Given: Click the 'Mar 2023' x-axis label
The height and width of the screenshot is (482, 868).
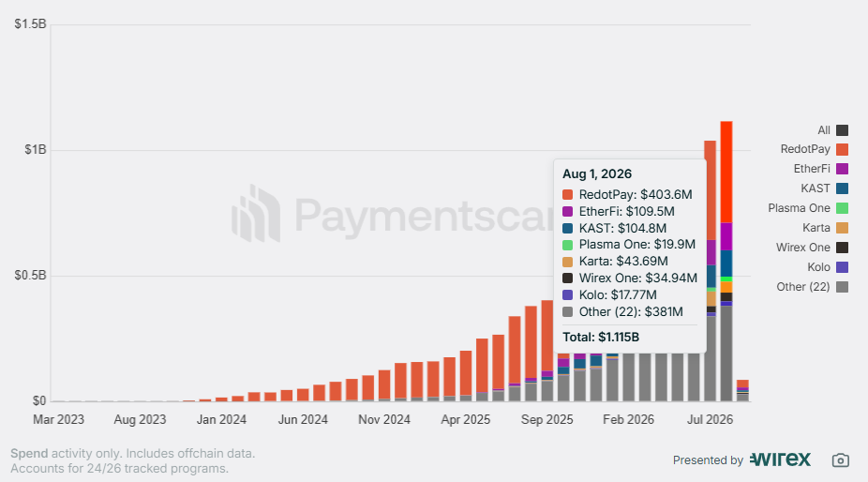Looking at the screenshot, I should pyautogui.click(x=59, y=420).
